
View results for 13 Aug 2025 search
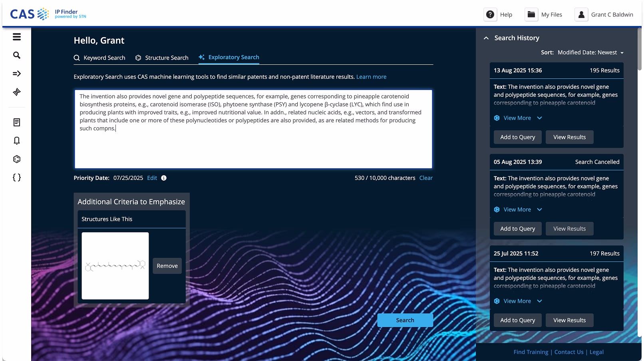point(570,137)
